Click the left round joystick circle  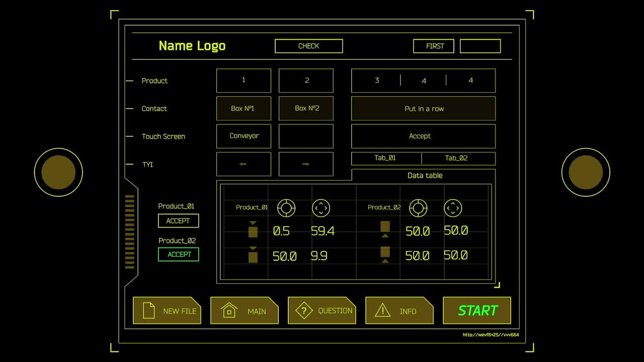coord(58,172)
